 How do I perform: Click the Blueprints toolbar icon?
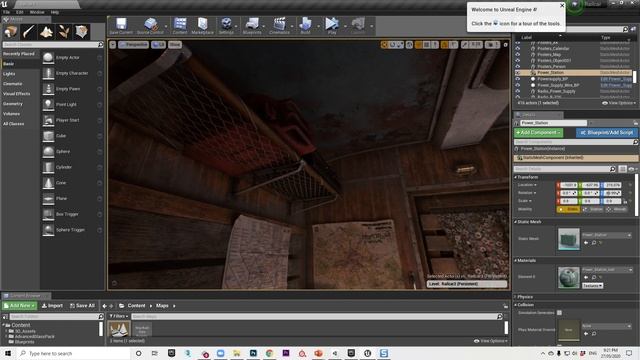tap(252, 26)
